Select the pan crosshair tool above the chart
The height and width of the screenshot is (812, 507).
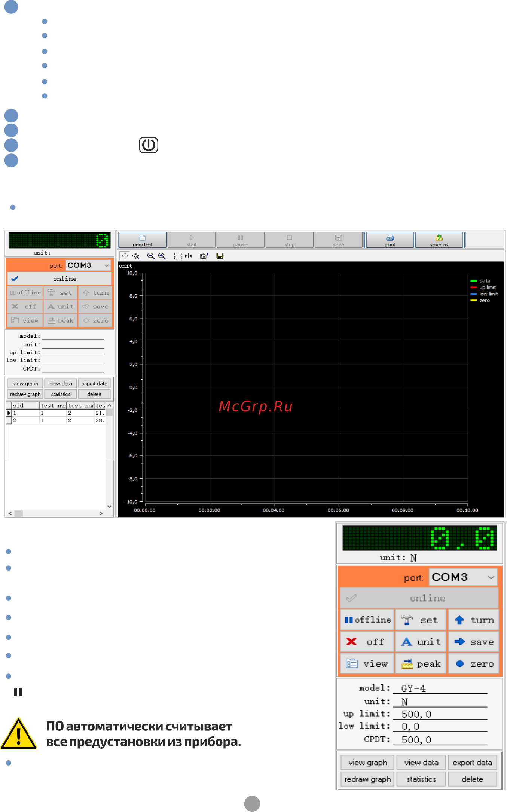(x=125, y=256)
